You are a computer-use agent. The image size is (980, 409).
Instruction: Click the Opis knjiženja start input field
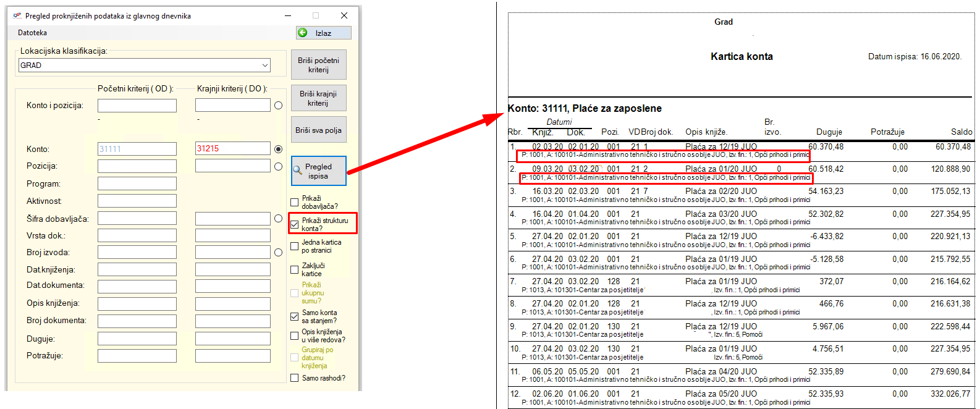click(137, 303)
